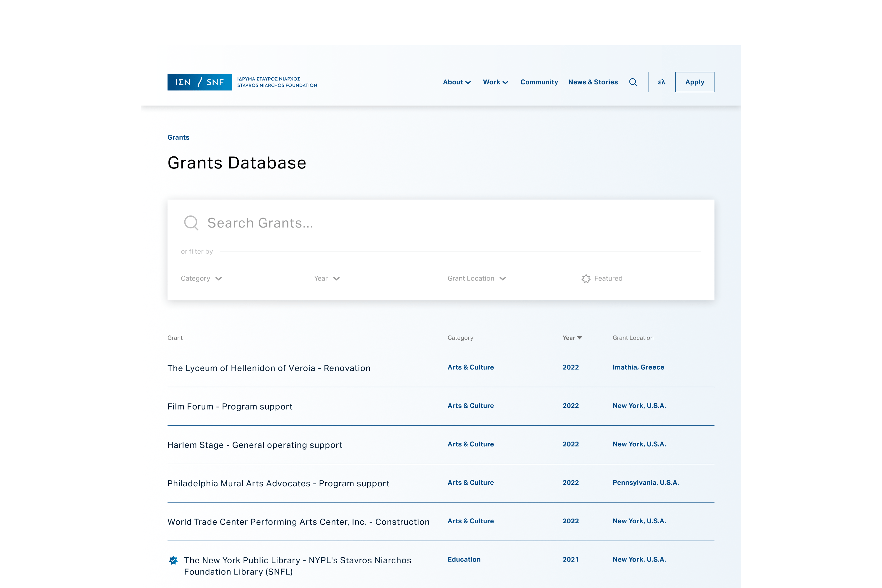Screen dimensions: 882x588
Task: Click the magnifier icon in Search Grants box
Action: [191, 223]
